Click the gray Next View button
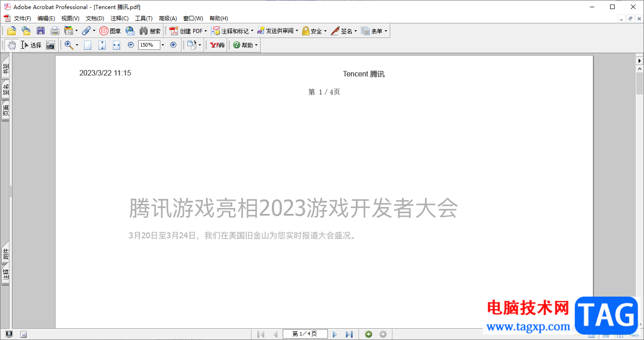Screen dimensions: 644x340 (x=383, y=334)
